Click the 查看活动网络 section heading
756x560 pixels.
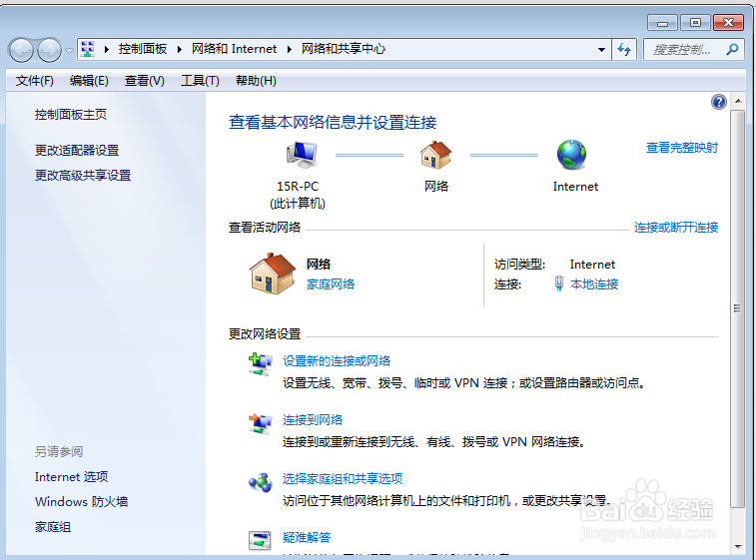coord(265,227)
